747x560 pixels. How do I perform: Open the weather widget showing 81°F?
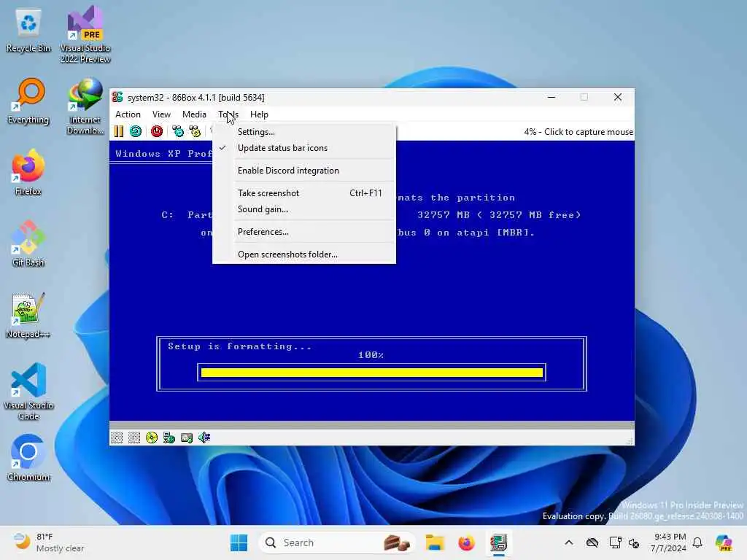pyautogui.click(x=49, y=542)
